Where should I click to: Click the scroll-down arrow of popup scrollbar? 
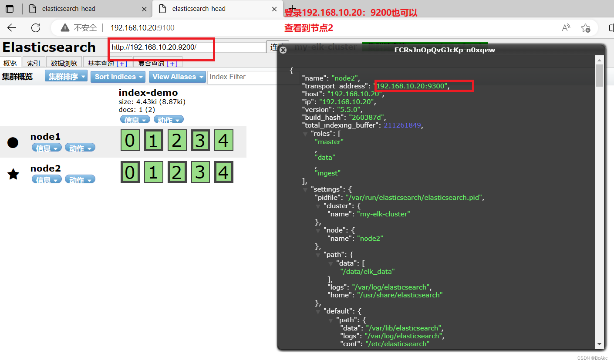pyautogui.click(x=599, y=344)
